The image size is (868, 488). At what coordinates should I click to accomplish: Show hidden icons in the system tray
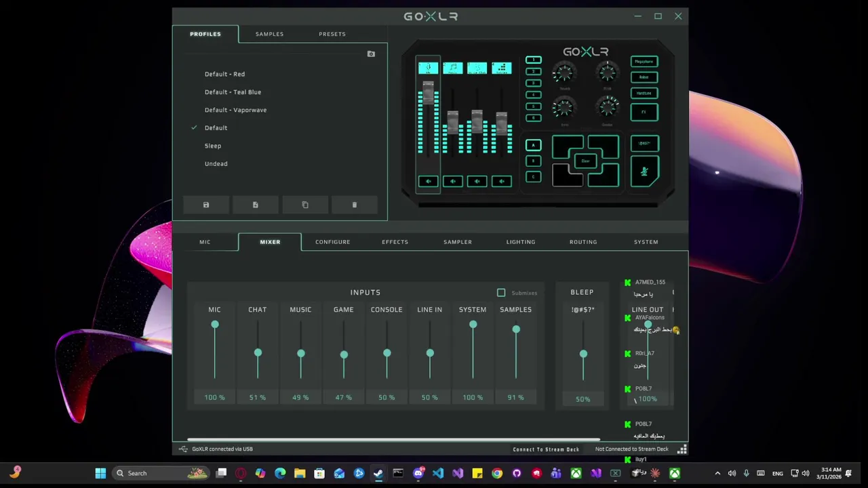(x=717, y=473)
